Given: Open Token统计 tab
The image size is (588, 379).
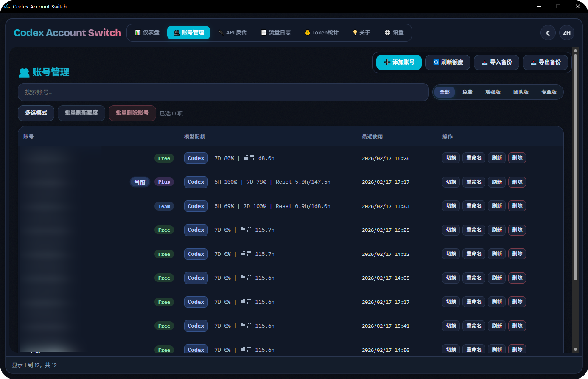Looking at the screenshot, I should point(322,33).
